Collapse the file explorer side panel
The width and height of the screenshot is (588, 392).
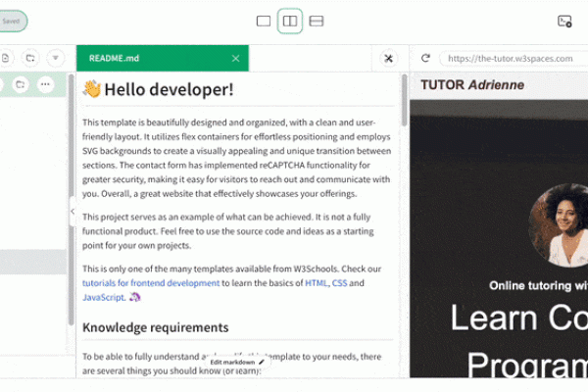(72, 211)
